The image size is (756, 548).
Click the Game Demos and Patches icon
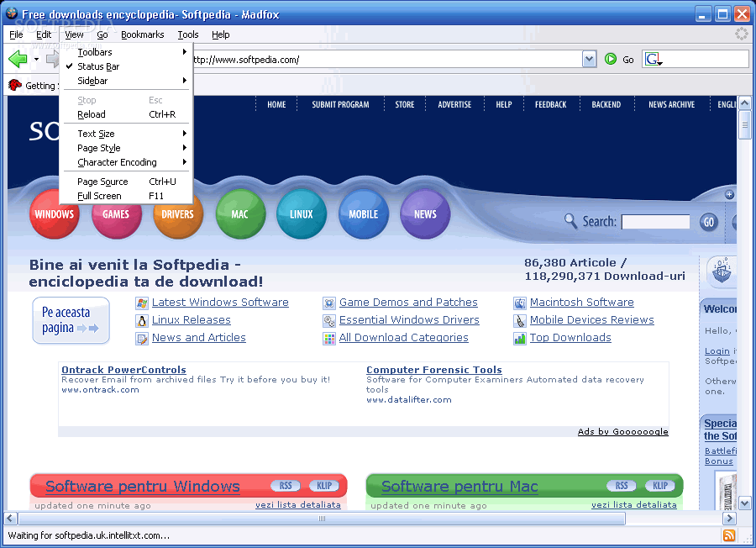pyautogui.click(x=329, y=303)
